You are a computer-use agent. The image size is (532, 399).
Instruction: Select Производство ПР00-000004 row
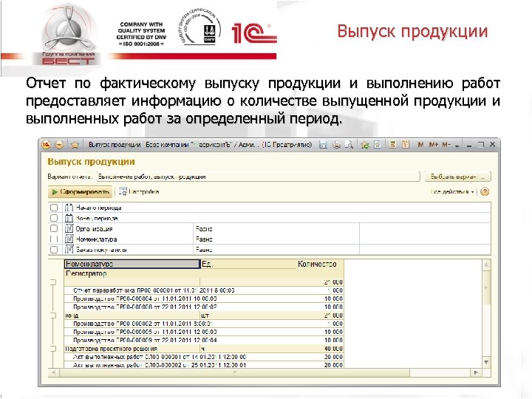point(204,299)
